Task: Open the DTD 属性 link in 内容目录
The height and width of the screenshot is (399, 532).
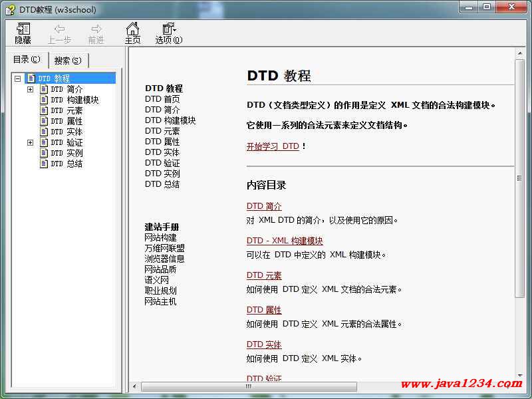Action: (264, 310)
